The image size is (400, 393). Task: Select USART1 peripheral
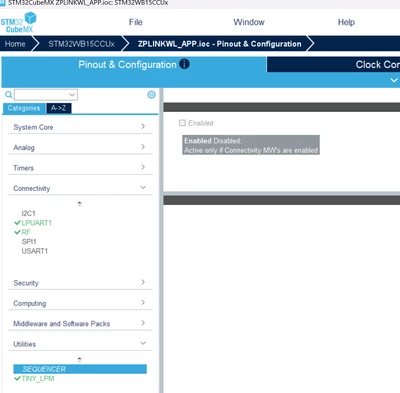pos(35,251)
